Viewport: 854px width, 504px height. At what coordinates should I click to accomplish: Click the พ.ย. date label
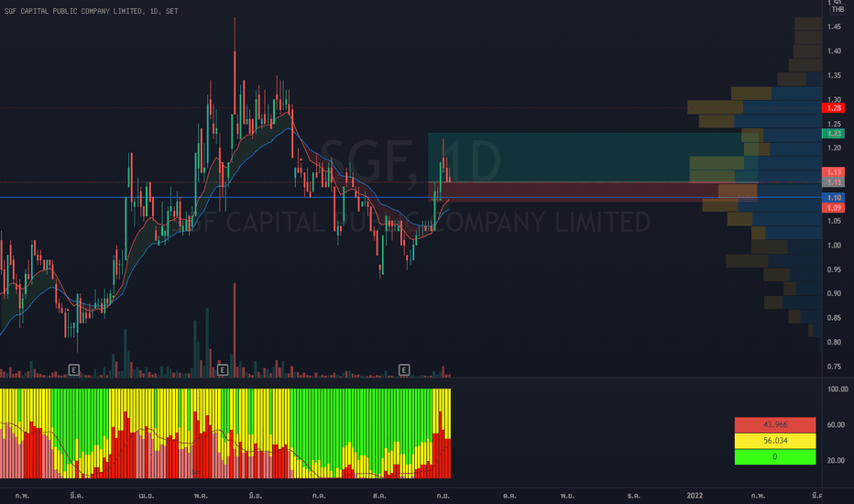pyautogui.click(x=567, y=496)
